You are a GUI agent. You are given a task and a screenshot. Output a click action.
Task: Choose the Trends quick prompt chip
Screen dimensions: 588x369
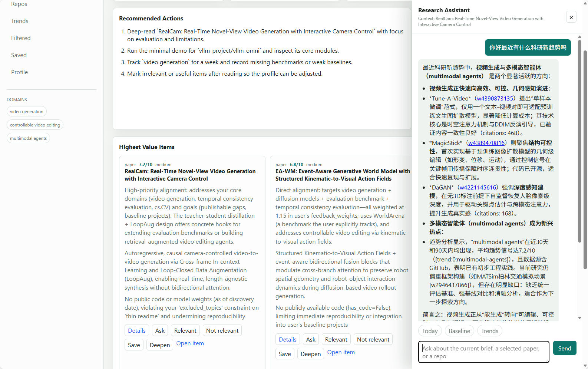[x=490, y=331]
